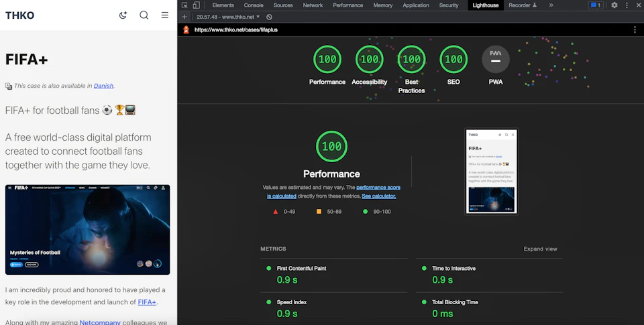Click the Lighthouse logo icon by URL
644x325 pixels.
186,29
